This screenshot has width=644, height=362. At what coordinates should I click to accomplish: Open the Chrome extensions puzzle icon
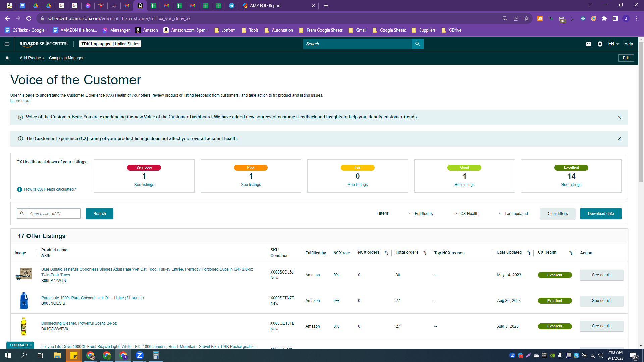(604, 18)
